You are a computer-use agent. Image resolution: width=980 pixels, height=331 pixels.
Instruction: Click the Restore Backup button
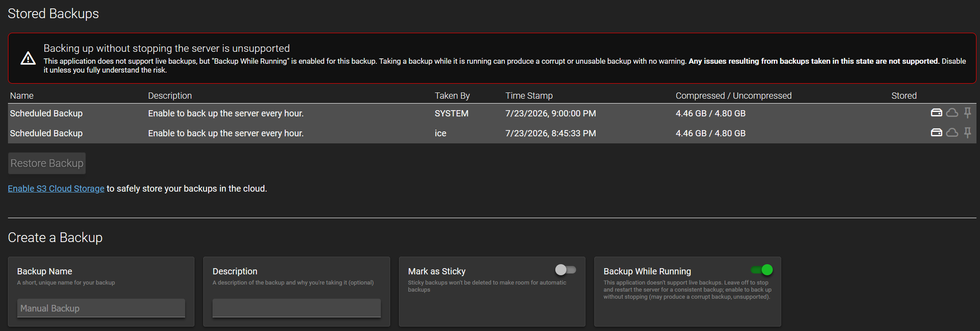coord(47,163)
